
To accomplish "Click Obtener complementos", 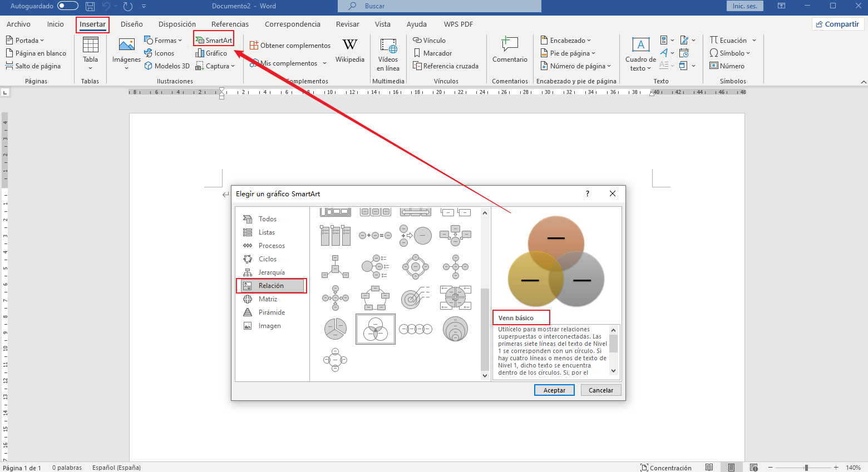I will (290, 46).
